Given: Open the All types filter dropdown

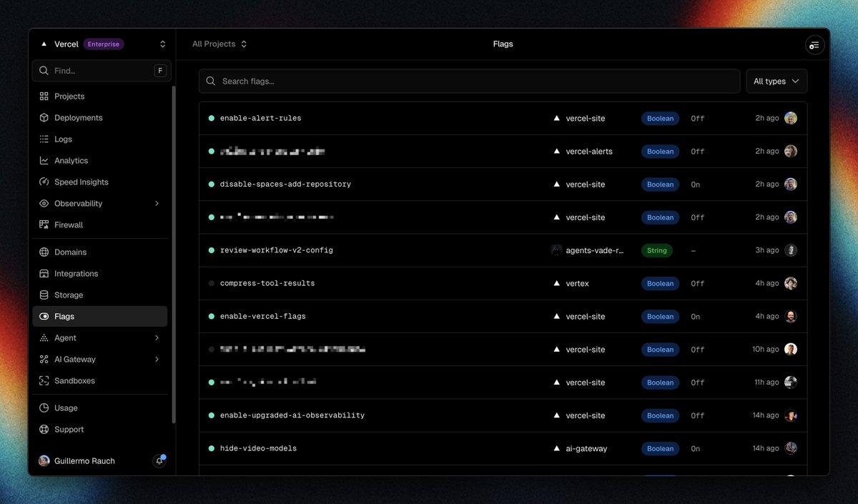Looking at the screenshot, I should coord(776,81).
